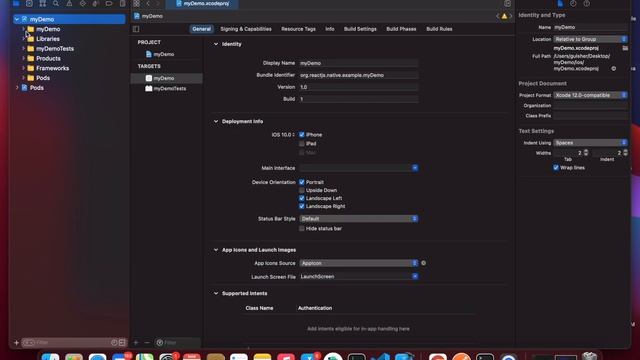The height and width of the screenshot is (360, 640).
Task: Add a file with the navigator plus button
Action: 16,342
